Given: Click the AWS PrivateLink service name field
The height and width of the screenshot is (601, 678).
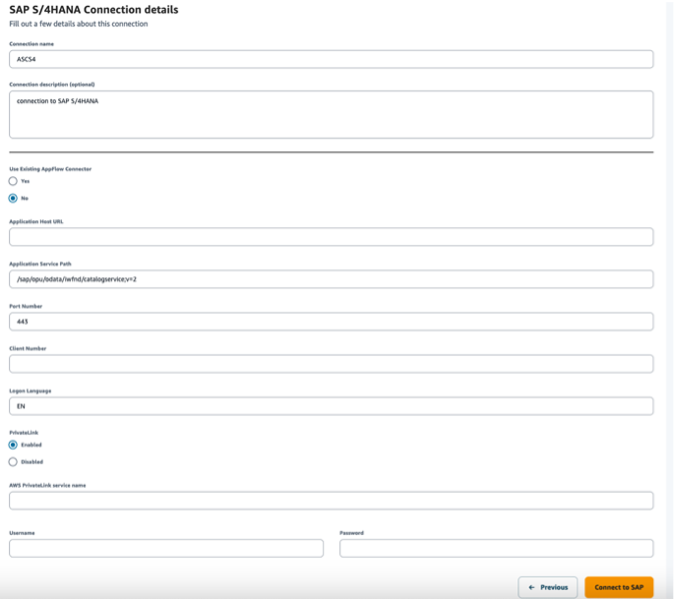Looking at the screenshot, I should [x=331, y=501].
